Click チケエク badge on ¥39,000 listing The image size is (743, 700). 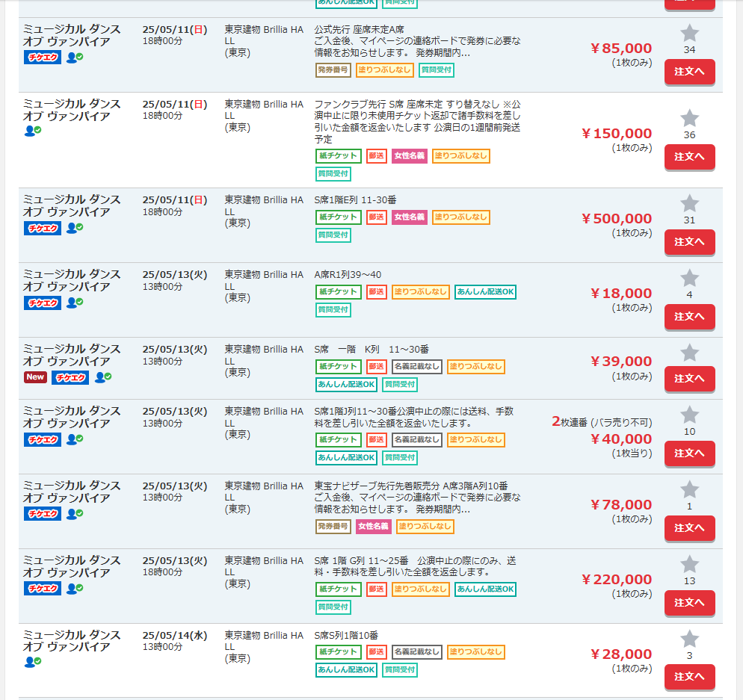point(70,377)
